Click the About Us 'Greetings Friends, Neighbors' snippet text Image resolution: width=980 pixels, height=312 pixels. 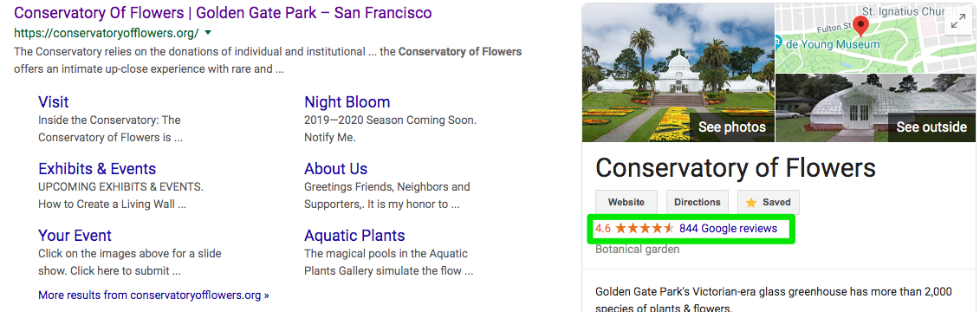386,196
